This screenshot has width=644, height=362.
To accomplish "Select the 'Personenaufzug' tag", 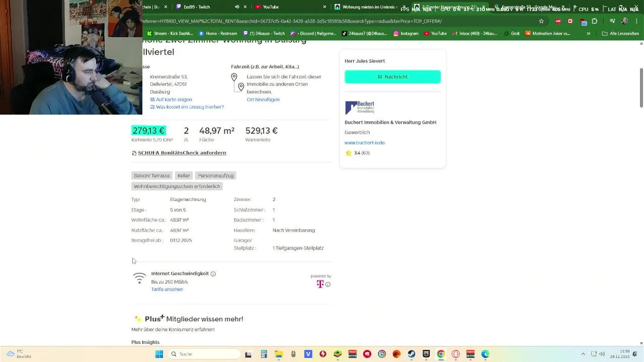I will (x=216, y=175).
